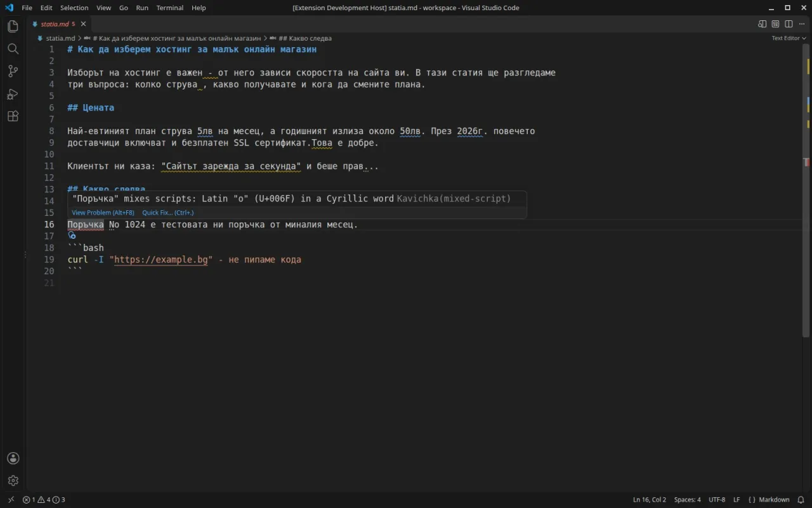The image size is (812, 508).
Task: Click the '## Цената' heading on line 6
Action: tap(91, 108)
